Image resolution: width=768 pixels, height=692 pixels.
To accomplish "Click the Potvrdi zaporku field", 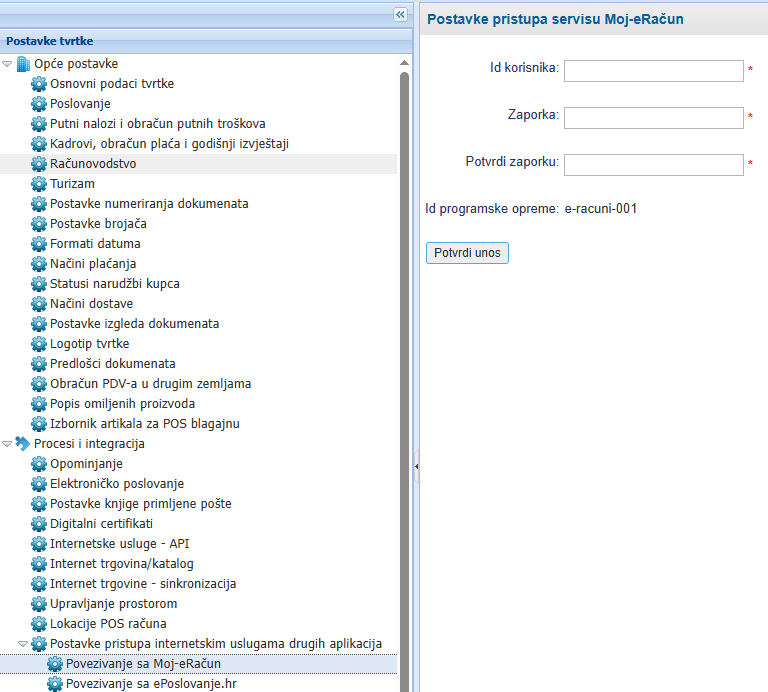I will (x=653, y=164).
